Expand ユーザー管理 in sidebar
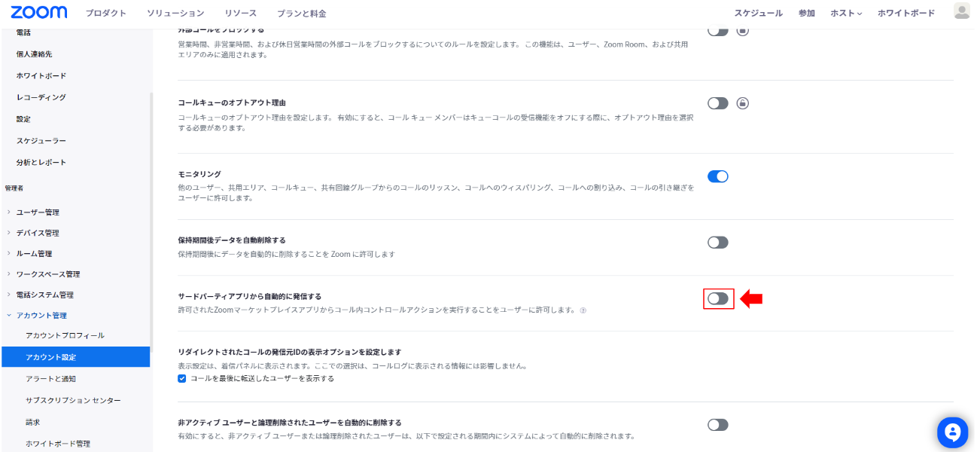The image size is (980, 452). pos(38,212)
